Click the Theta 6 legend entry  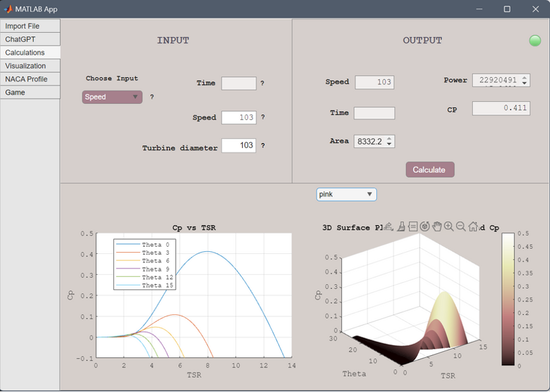[143, 260]
